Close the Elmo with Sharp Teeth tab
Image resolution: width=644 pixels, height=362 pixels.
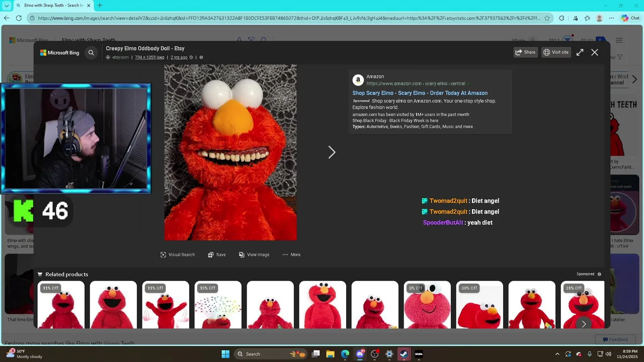(89, 6)
